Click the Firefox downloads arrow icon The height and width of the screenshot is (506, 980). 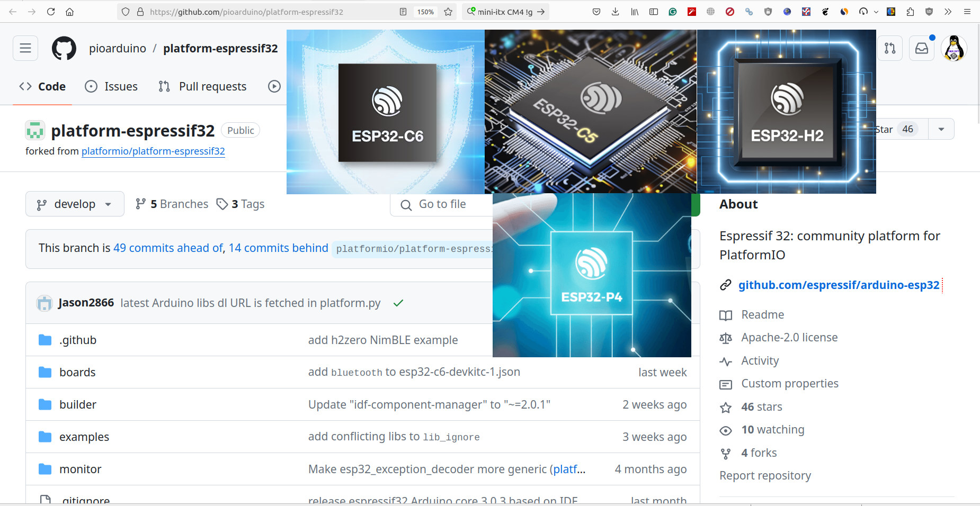click(x=615, y=12)
